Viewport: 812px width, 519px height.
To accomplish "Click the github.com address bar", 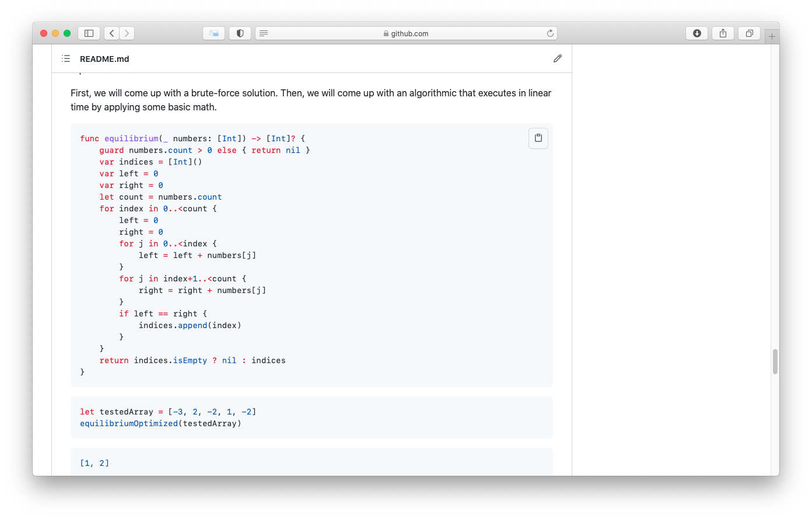I will coord(406,33).
